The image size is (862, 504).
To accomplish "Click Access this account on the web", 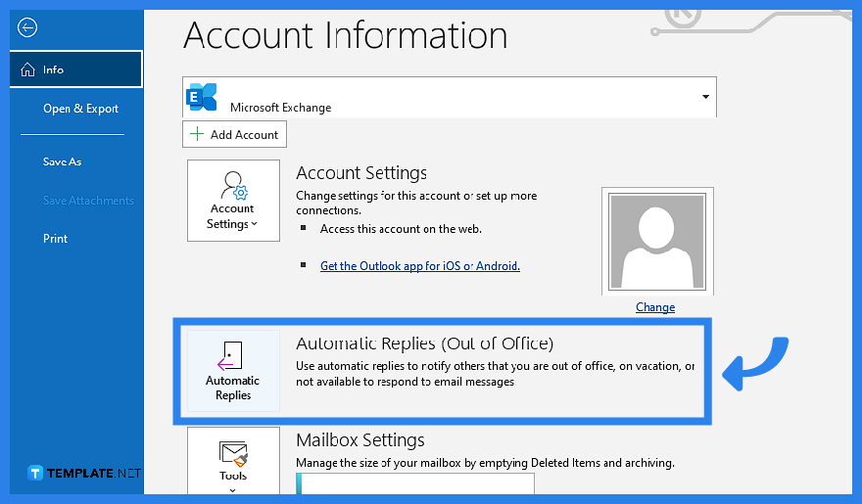I will (x=401, y=229).
